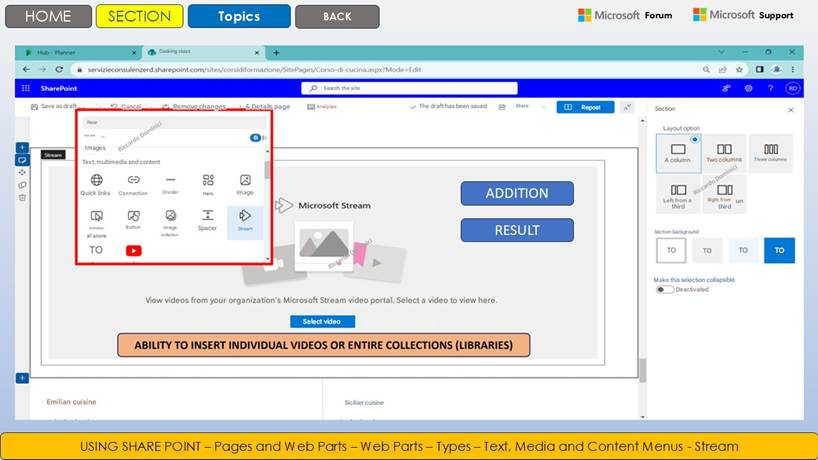The height and width of the screenshot is (460, 818).
Task: Select the Connection link web part
Action: point(133,185)
